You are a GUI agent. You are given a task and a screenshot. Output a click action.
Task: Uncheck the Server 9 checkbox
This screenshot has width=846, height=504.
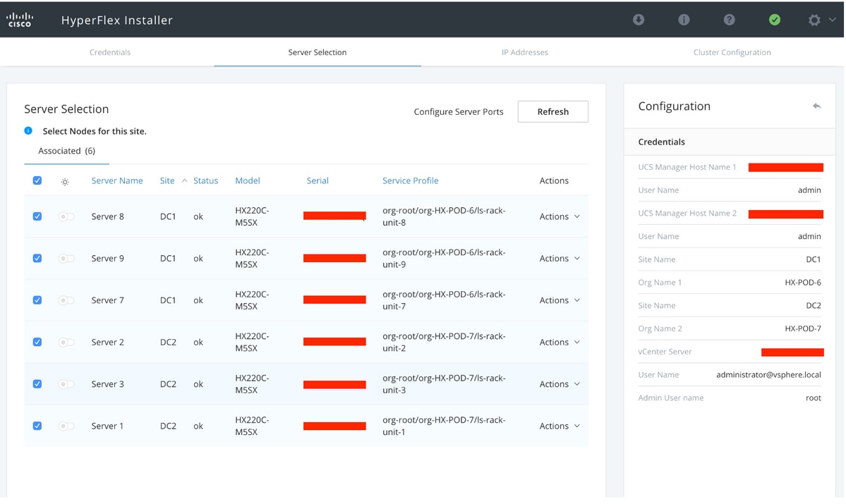(37, 258)
